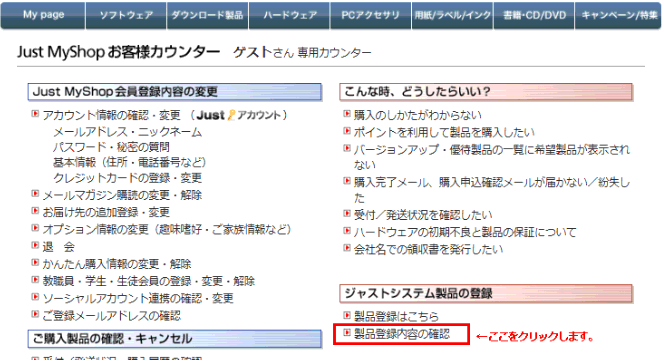Screen dimensions: 664x361
Task: Open the 書籍・CD/DVD tab
Action: [534, 15]
